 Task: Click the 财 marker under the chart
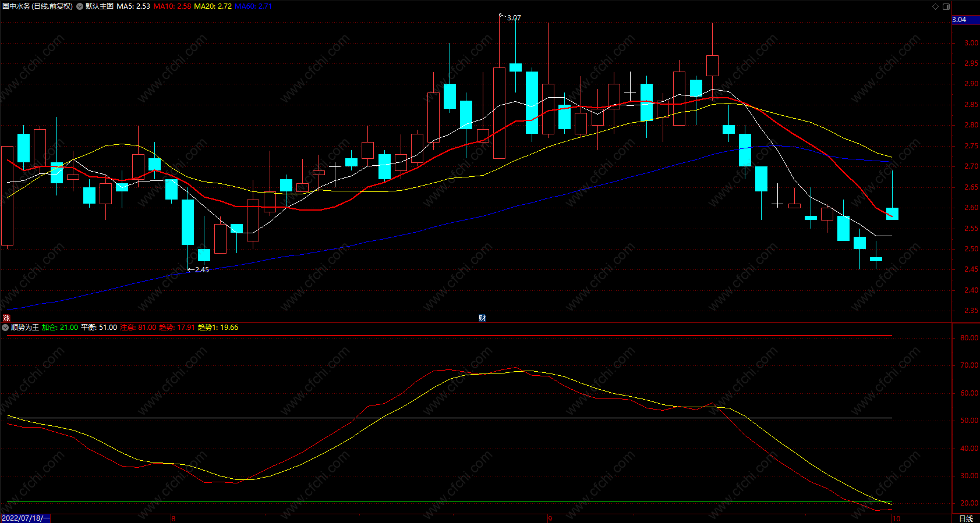click(x=482, y=318)
